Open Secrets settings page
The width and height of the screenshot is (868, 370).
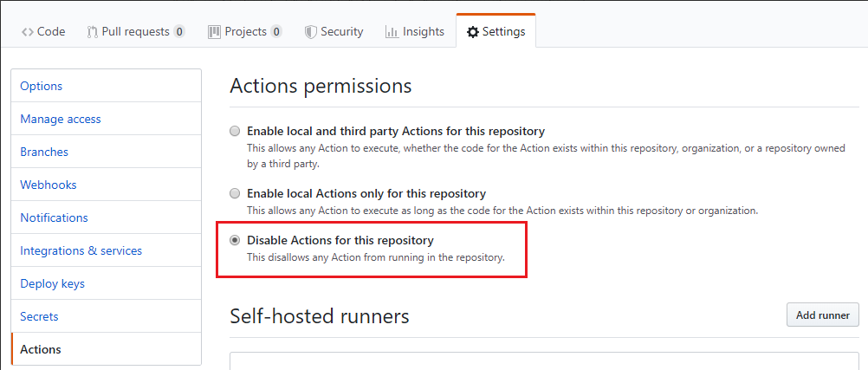tap(39, 316)
